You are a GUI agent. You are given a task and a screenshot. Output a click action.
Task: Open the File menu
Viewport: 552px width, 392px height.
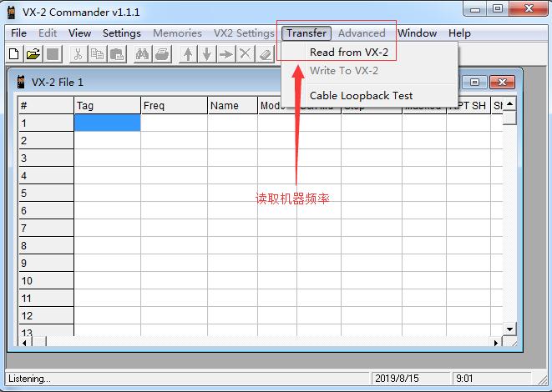click(18, 33)
